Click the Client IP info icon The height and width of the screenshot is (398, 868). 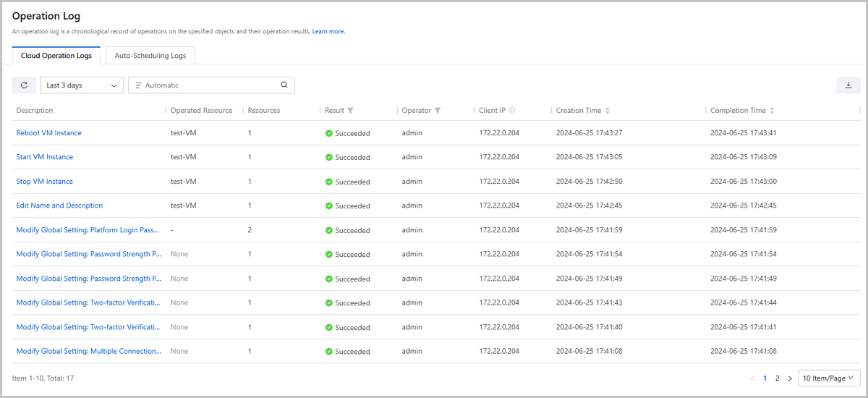click(511, 111)
